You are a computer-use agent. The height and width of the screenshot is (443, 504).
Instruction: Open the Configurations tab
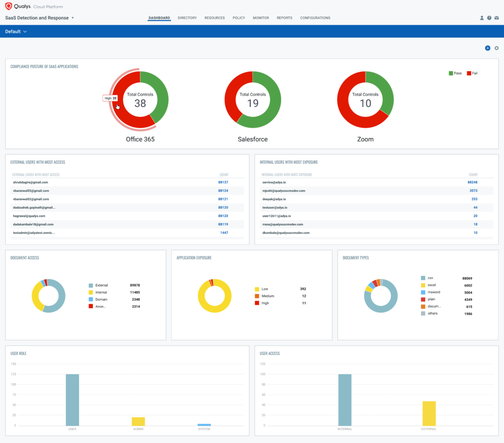315,18
